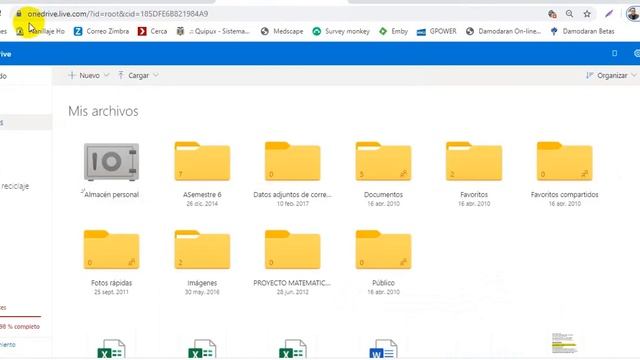
Task: Open the Survey monkey bookmark
Action: pos(341,31)
